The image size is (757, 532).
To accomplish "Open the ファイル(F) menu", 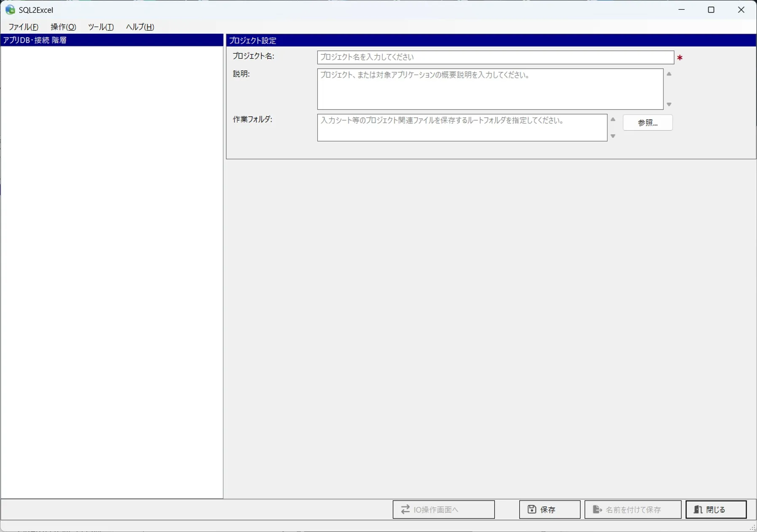I will pyautogui.click(x=24, y=27).
